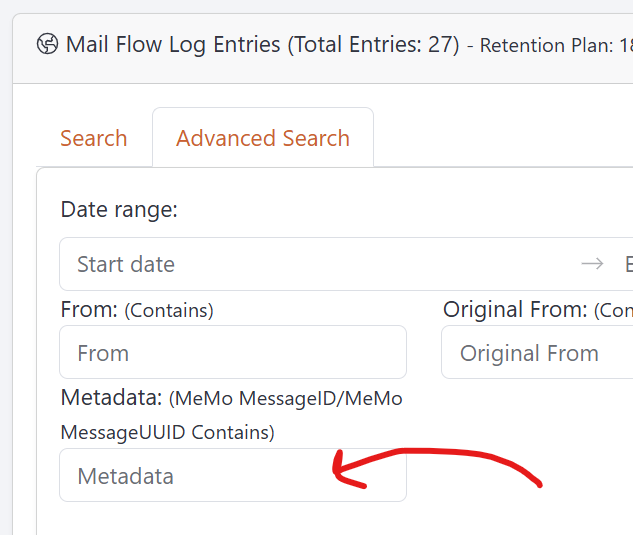Click the MessageUUID Contains) hint line

point(167,433)
